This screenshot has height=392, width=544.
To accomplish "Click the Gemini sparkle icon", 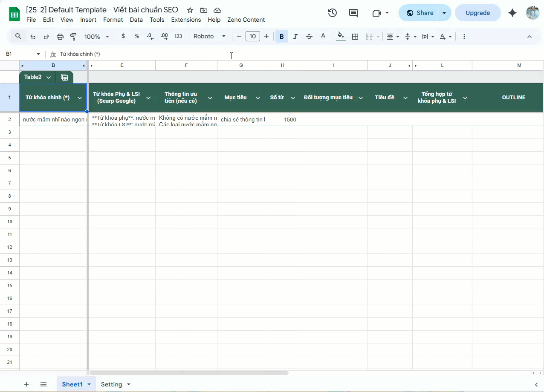I will click(512, 13).
